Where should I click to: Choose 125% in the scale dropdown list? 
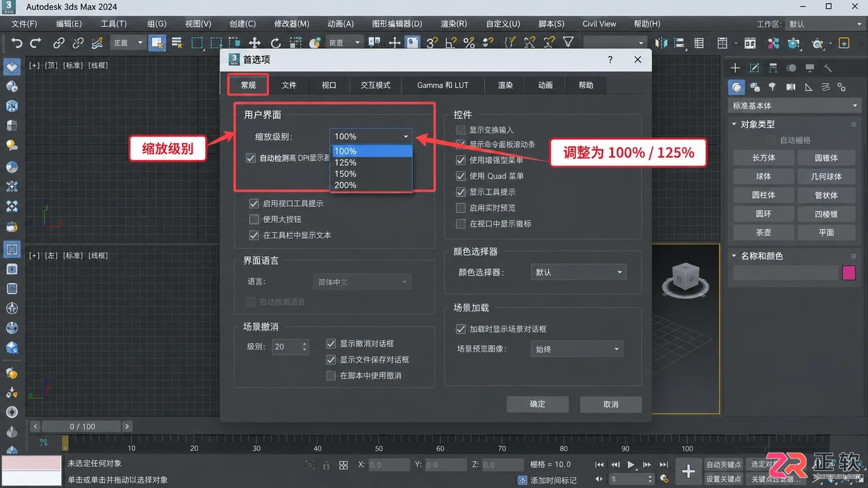(x=371, y=163)
